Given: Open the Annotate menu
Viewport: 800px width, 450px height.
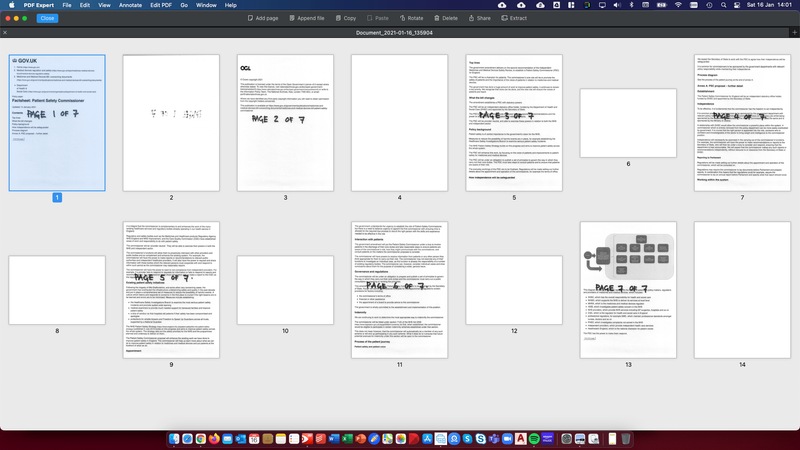Looking at the screenshot, I should (130, 5).
